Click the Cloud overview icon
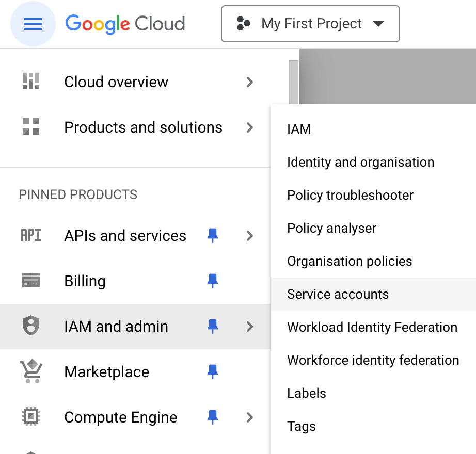This screenshot has width=476, height=454. (31, 82)
